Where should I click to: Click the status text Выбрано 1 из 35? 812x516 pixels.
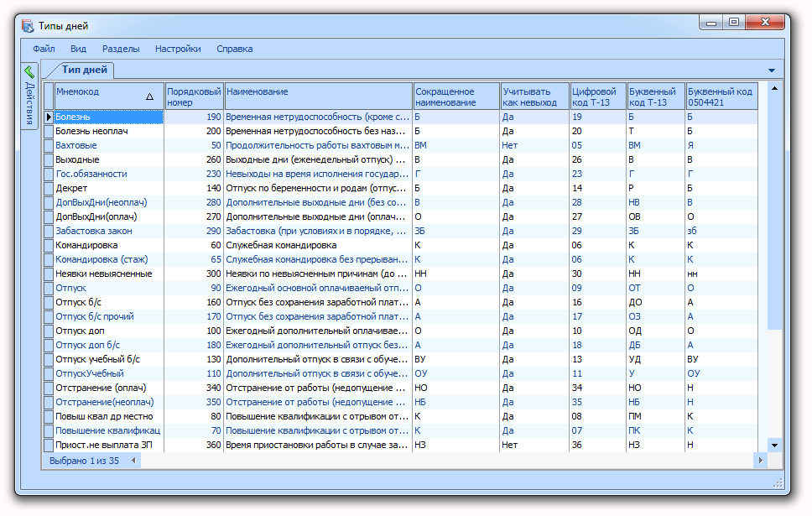pyautogui.click(x=84, y=461)
